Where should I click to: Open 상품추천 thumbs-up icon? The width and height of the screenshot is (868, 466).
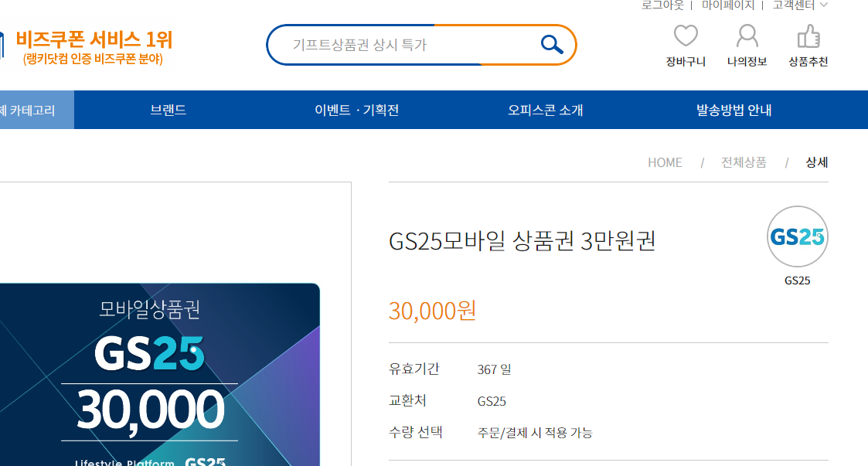pyautogui.click(x=808, y=36)
